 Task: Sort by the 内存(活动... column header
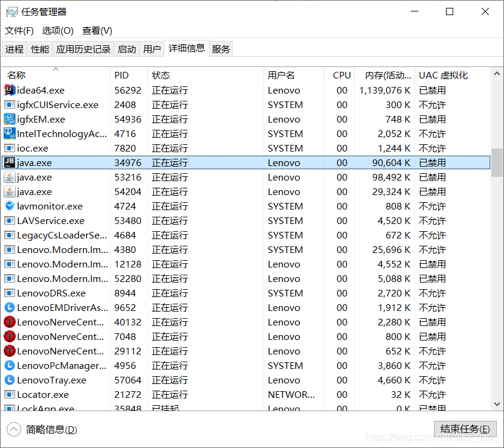point(385,75)
